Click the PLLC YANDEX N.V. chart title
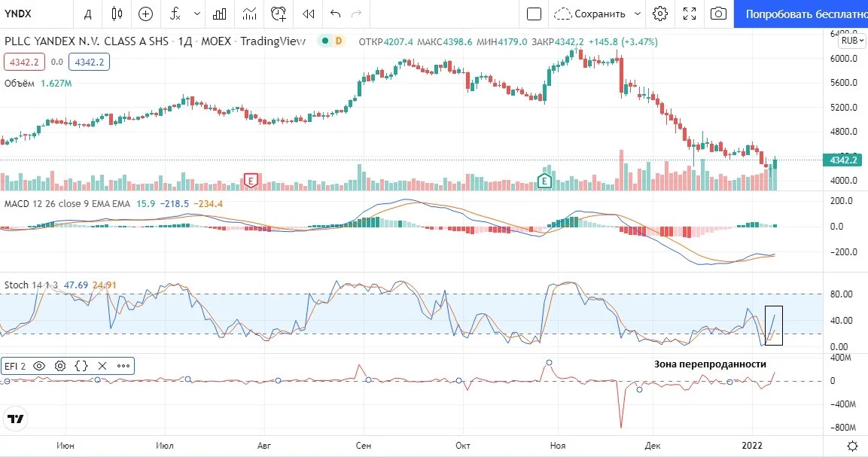The height and width of the screenshot is (457, 868). click(155, 41)
